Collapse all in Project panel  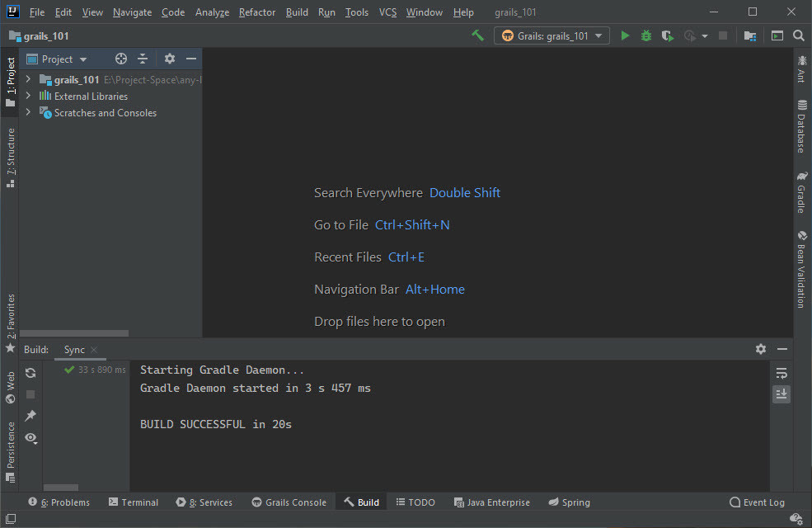pyautogui.click(x=143, y=59)
